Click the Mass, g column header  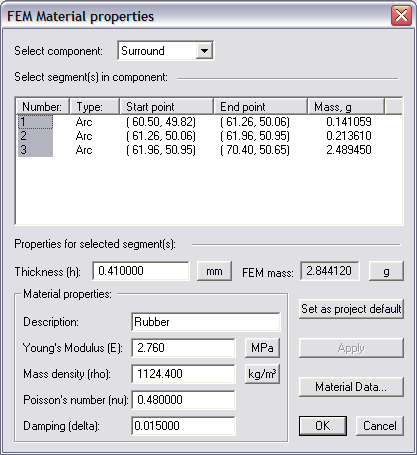pos(346,107)
